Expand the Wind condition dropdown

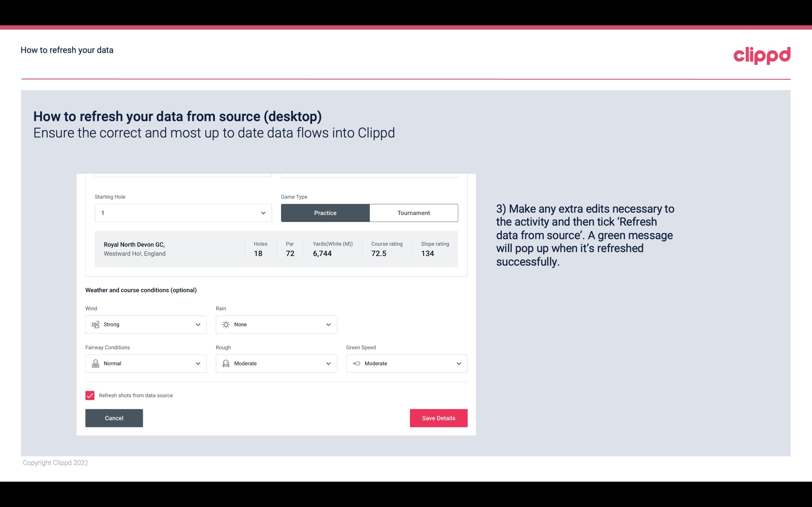pyautogui.click(x=198, y=324)
